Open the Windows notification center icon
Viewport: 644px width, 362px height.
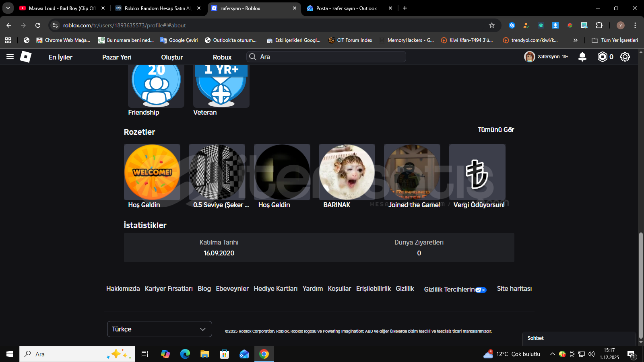[x=631, y=354]
